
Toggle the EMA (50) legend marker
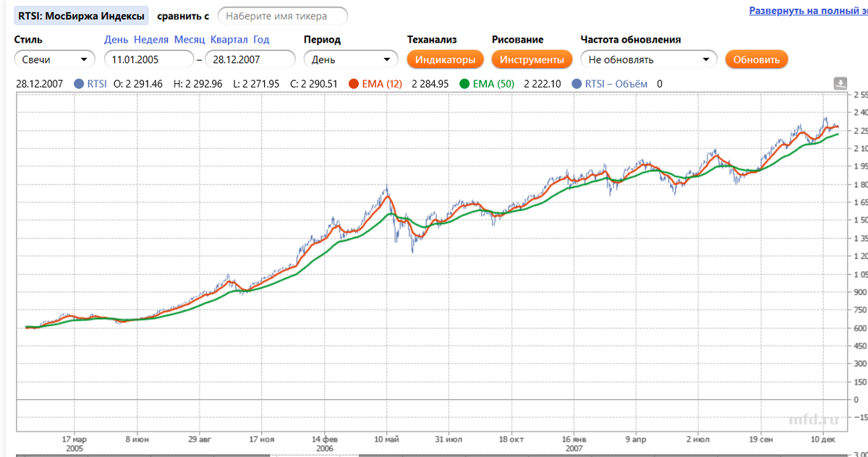(464, 84)
